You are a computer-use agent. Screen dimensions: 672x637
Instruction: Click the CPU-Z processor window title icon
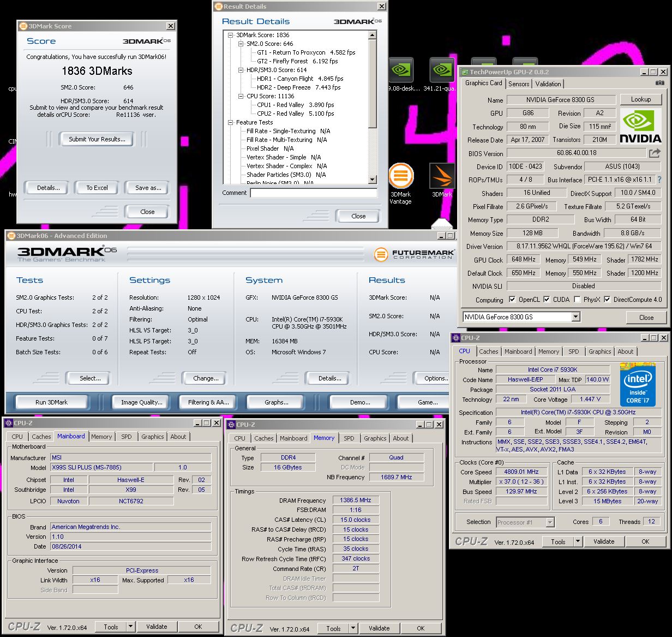[x=456, y=338]
